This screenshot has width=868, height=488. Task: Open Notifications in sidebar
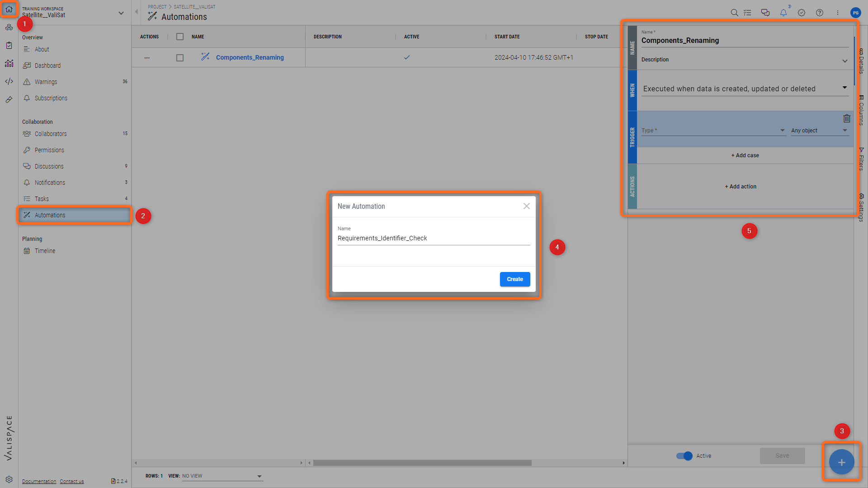click(75, 183)
